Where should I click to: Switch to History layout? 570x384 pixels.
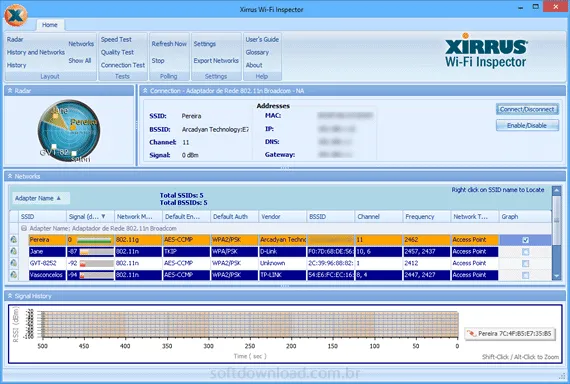pyautogui.click(x=16, y=65)
